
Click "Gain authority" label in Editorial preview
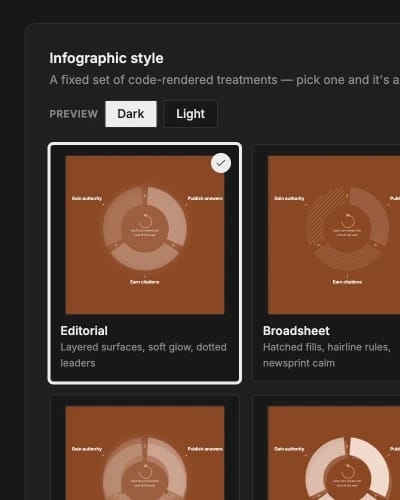[x=87, y=198]
